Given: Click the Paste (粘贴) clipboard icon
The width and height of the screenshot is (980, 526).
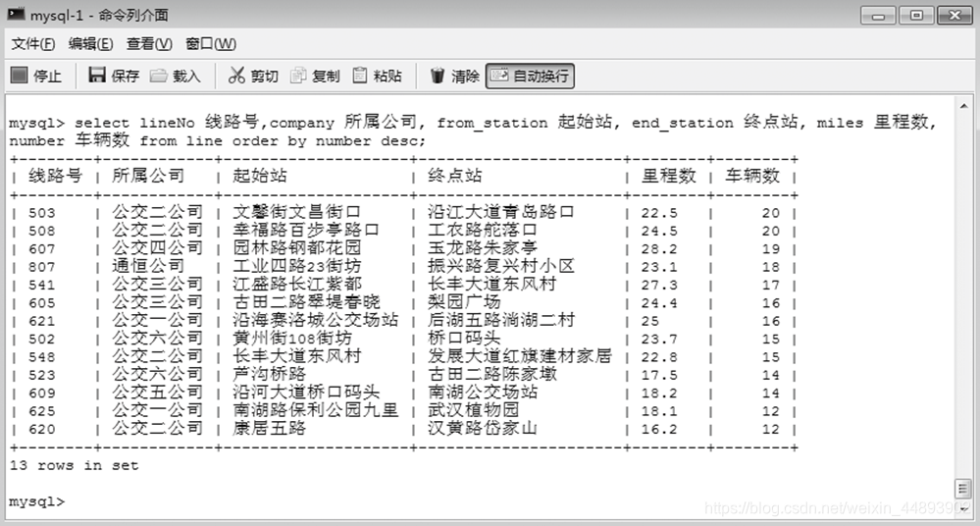Looking at the screenshot, I should (360, 76).
